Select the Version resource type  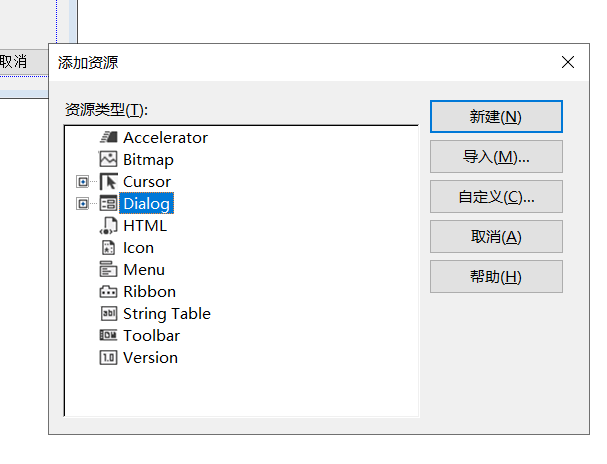[x=150, y=358]
